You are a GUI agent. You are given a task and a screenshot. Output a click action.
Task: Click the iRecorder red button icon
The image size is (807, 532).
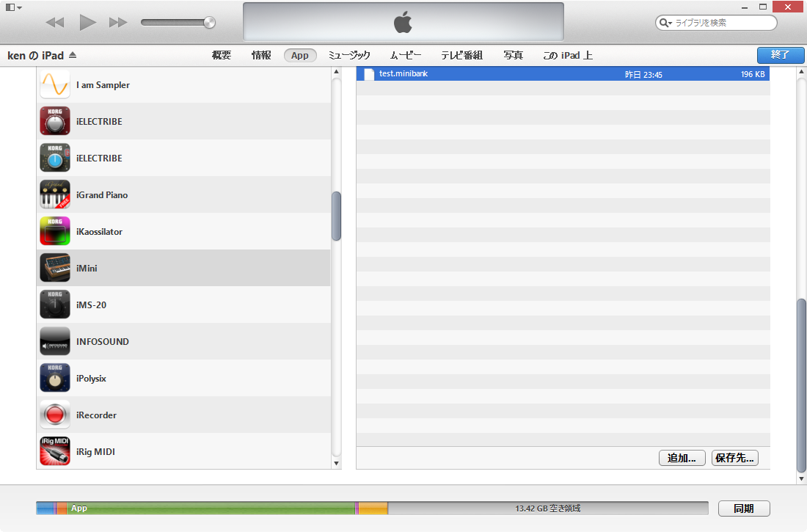[55, 415]
